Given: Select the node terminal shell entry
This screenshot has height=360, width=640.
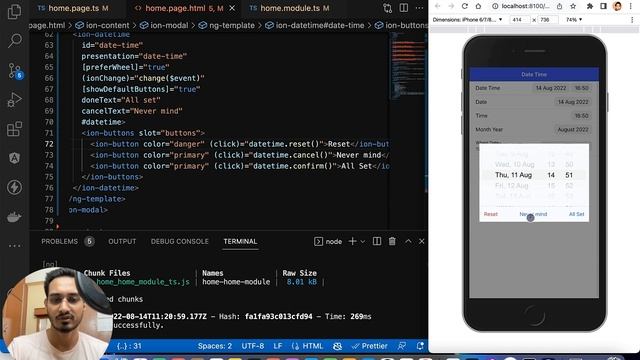Looking at the screenshot, I should click(328, 242).
